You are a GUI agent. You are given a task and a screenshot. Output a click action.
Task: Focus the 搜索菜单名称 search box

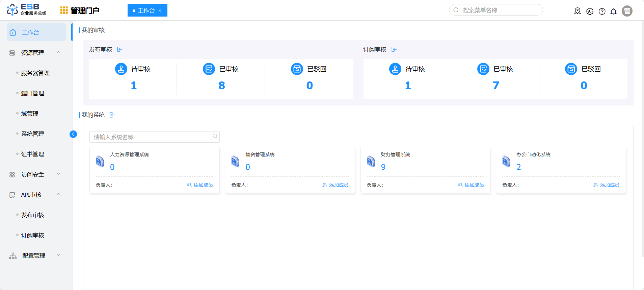coord(500,10)
